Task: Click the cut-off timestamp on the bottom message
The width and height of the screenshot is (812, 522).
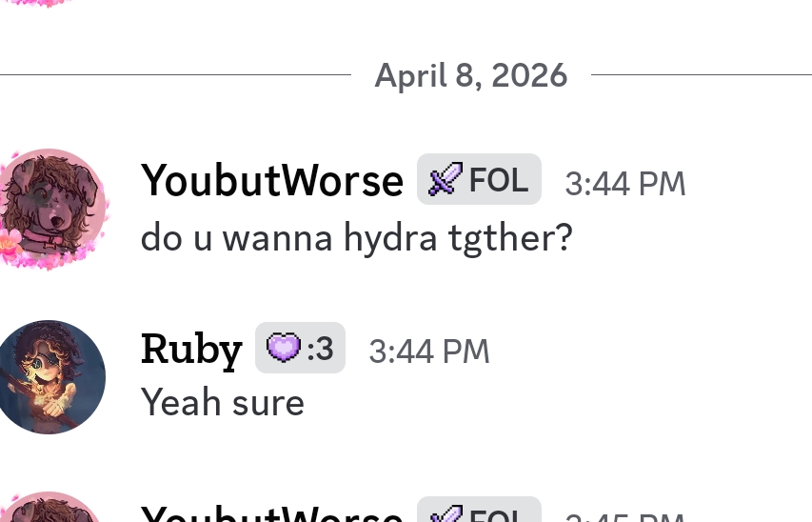Action: point(624,517)
